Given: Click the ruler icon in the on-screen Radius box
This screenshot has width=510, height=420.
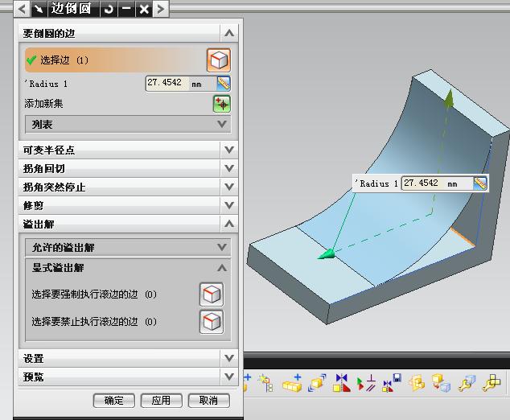Looking at the screenshot, I should tap(479, 183).
